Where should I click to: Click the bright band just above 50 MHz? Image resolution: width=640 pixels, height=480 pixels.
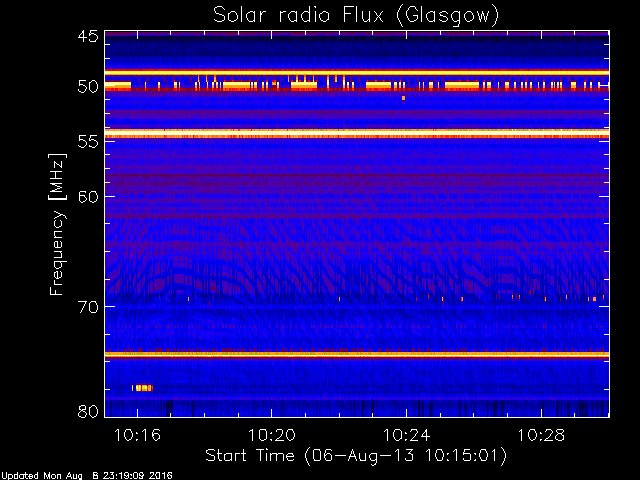point(357,73)
